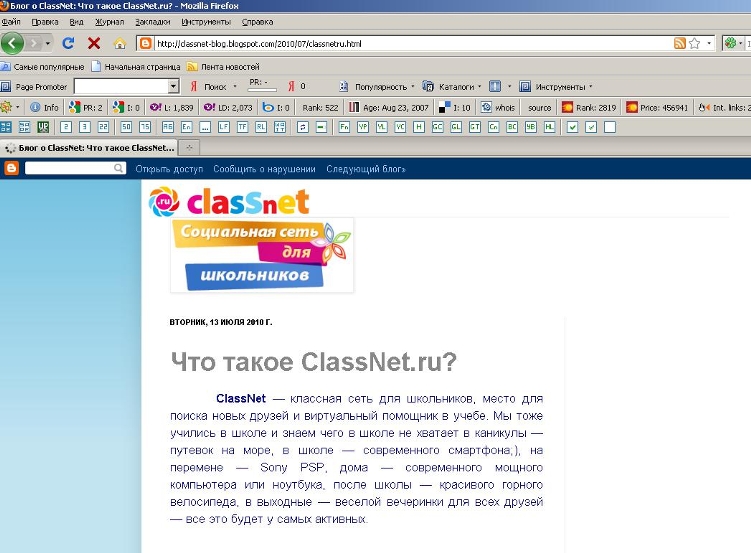Click the toolbar icon labeled 22
The height and width of the screenshot is (553, 751).
point(103,127)
